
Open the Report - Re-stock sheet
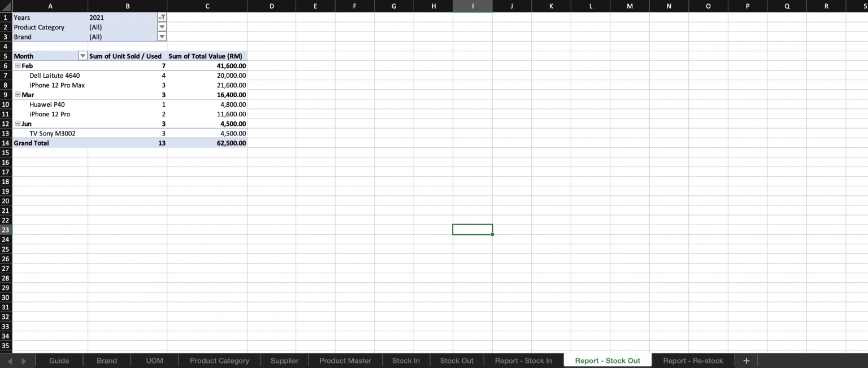point(693,360)
